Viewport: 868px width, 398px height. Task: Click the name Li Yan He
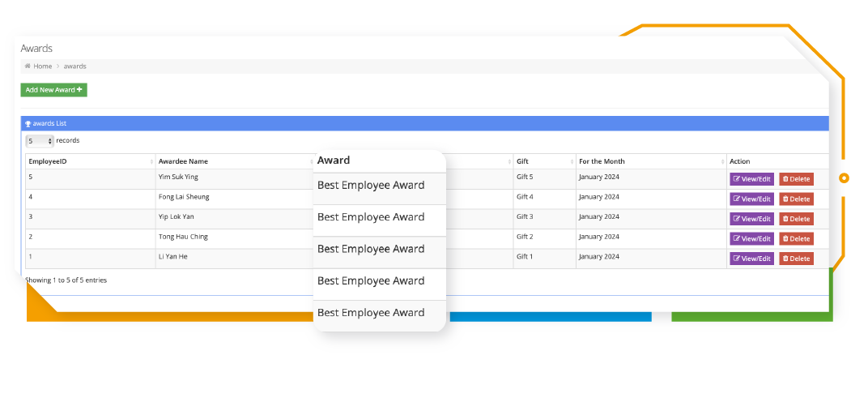172,257
